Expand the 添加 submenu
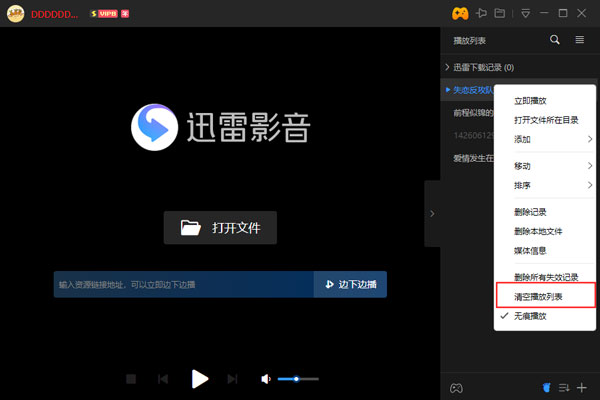 click(545, 139)
